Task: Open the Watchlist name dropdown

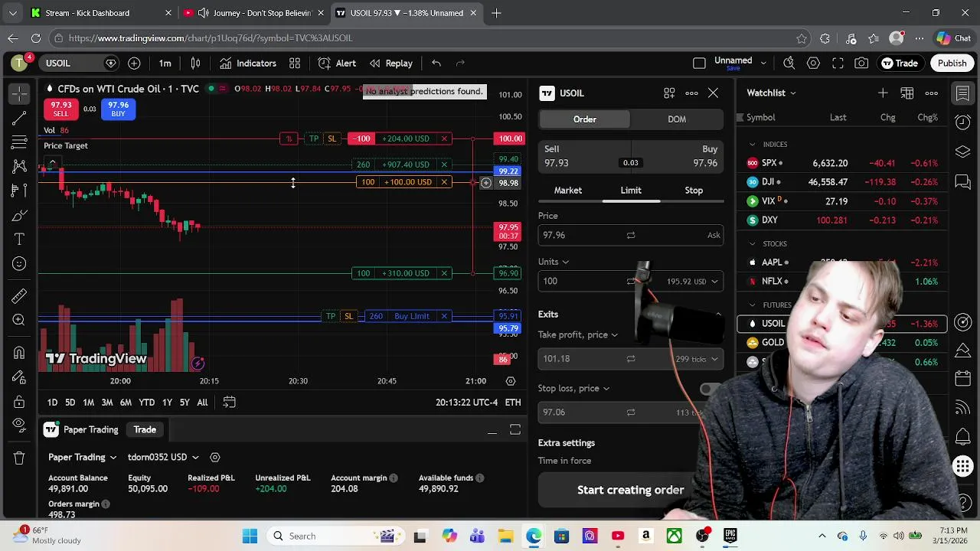Action: pyautogui.click(x=772, y=93)
